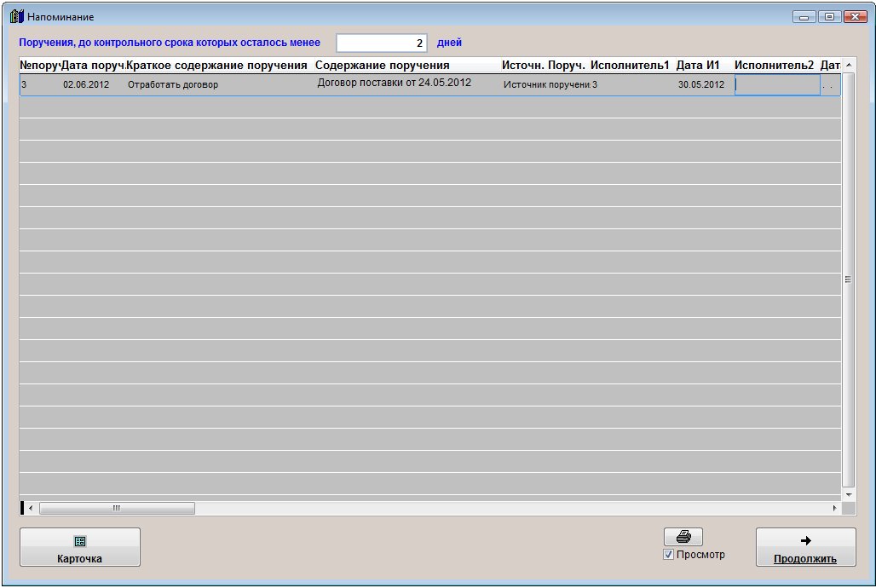876x588 pixels.
Task: Select order number 3 cell
Action: tap(40, 84)
